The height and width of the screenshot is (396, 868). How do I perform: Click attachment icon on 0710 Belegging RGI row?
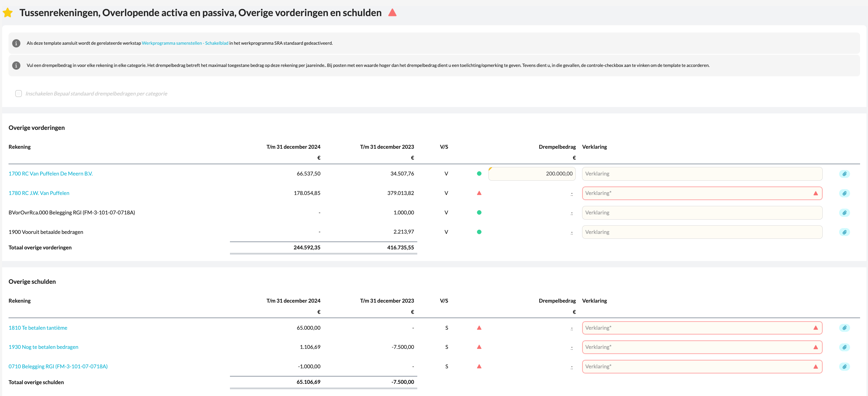click(844, 367)
